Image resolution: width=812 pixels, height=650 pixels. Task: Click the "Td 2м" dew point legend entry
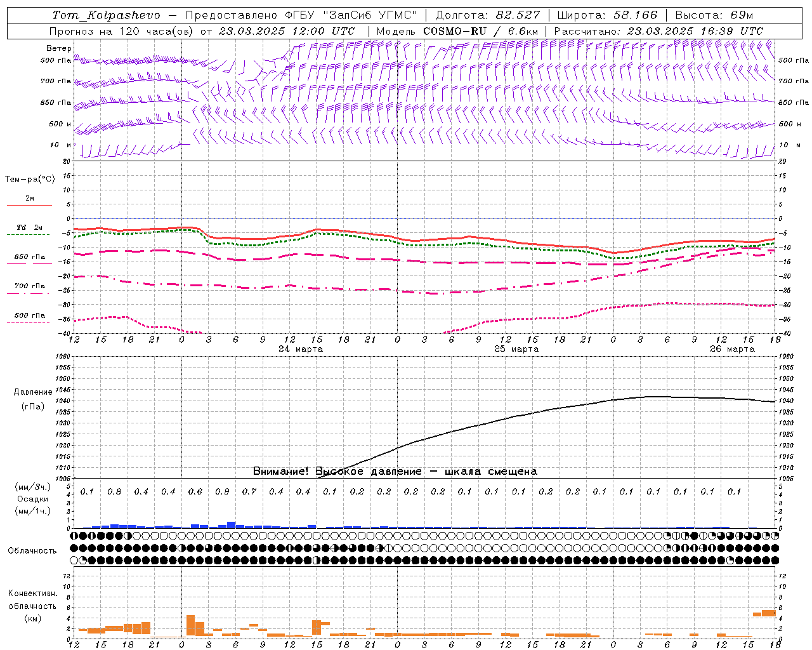coord(29,227)
